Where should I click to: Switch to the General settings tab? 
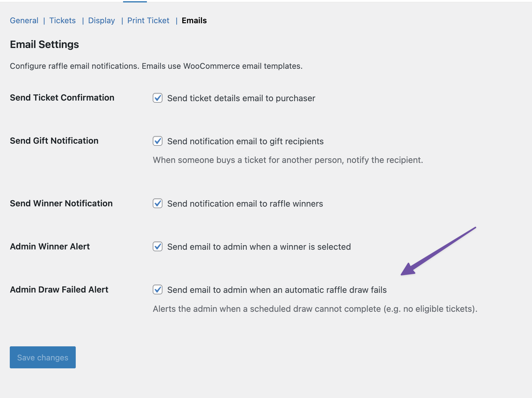pyautogui.click(x=24, y=20)
